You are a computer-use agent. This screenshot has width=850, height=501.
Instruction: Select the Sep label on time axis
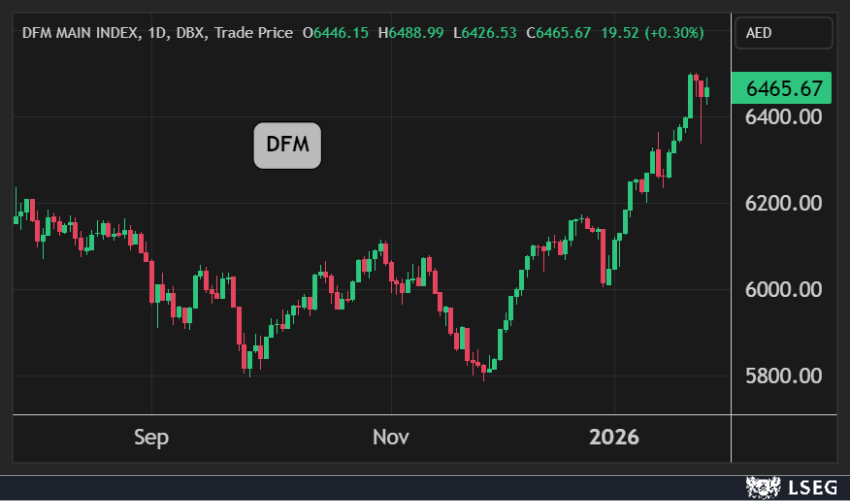(x=151, y=437)
